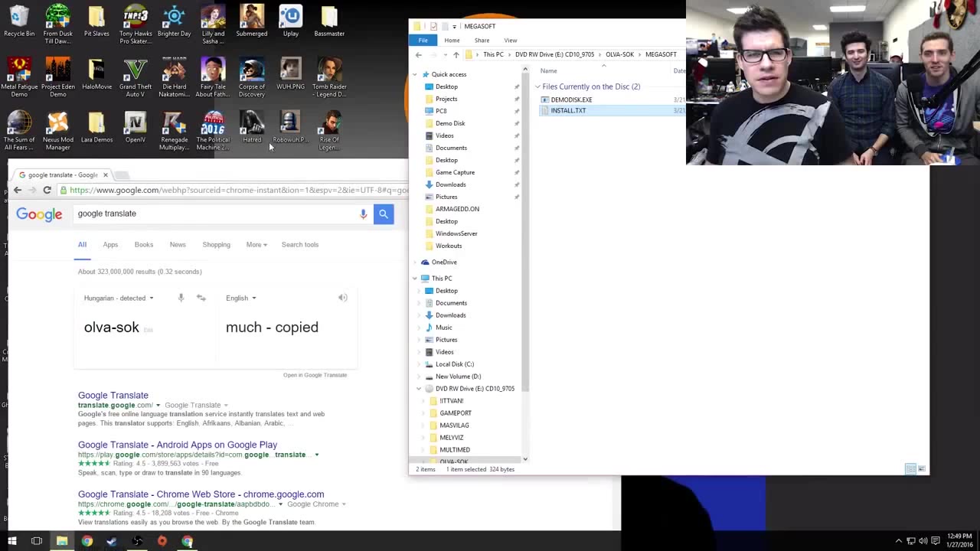Click the Google search magnifier button
Viewport: 980px width, 551px height.
[384, 214]
